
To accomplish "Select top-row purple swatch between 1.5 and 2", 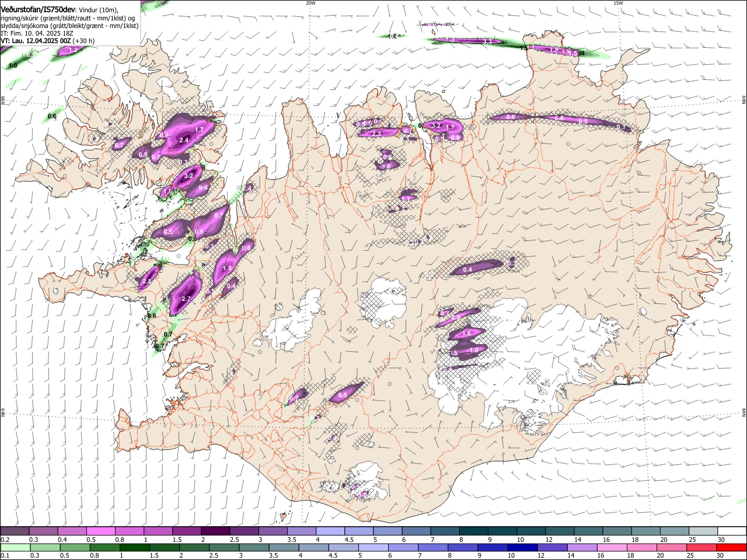I will (186, 531).
